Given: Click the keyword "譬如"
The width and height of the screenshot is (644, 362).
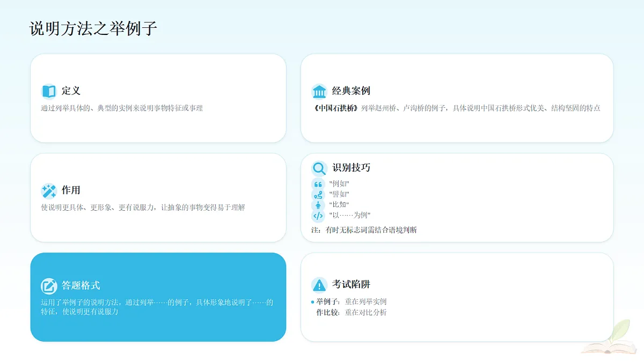Looking at the screenshot, I should (339, 194).
